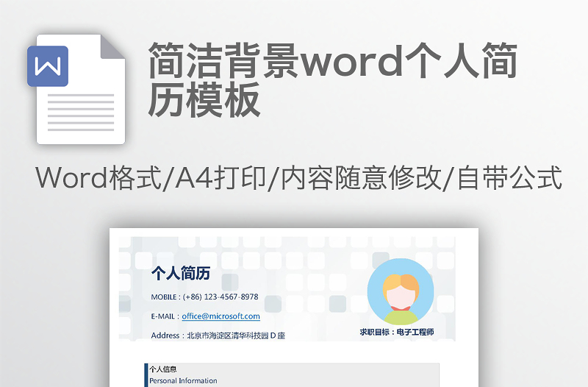
Task: Click the 求职目标：电子工程师 label
Action: [x=397, y=333]
